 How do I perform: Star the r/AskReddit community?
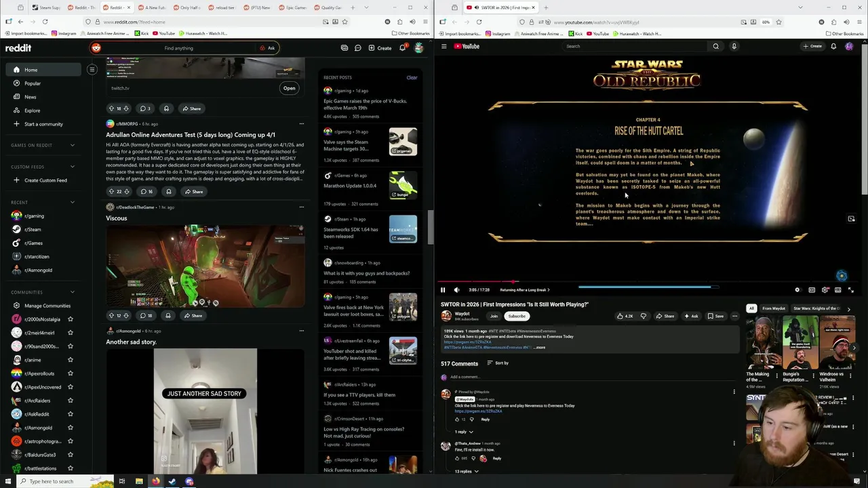pos(70,414)
